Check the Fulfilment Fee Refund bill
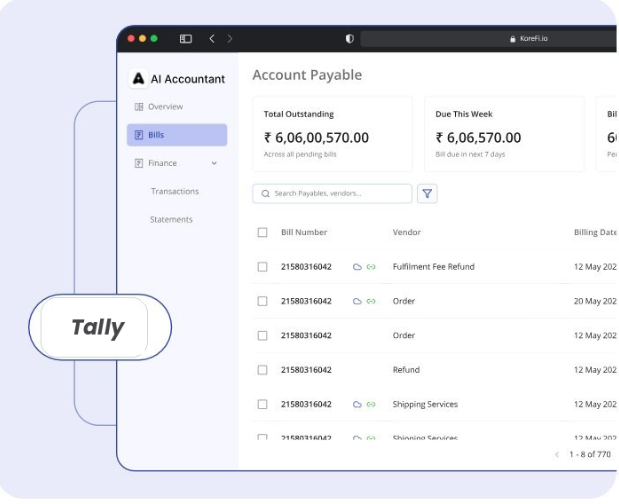The height and width of the screenshot is (504, 619). (x=262, y=267)
